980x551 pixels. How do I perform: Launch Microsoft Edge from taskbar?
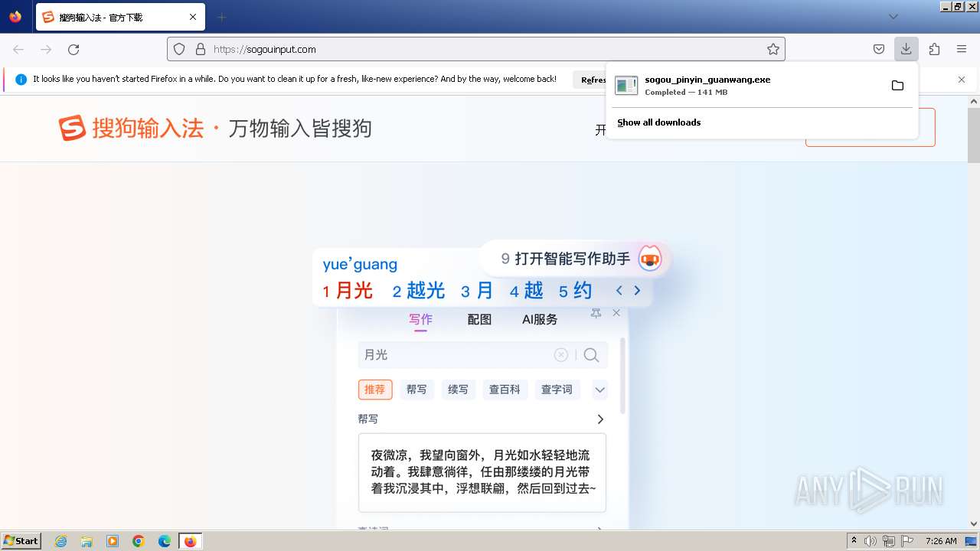click(x=165, y=541)
